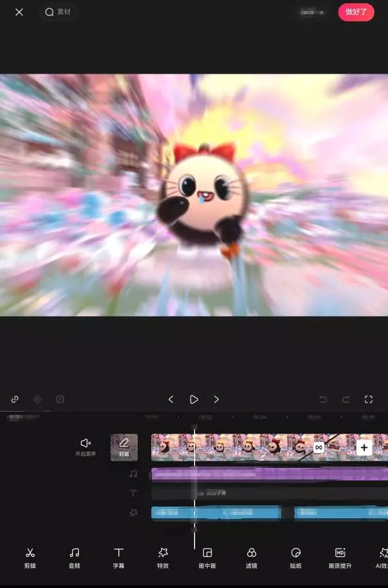The image size is (388, 588).
Task: Open the 封面 cover editor thumbnail
Action: (124, 447)
